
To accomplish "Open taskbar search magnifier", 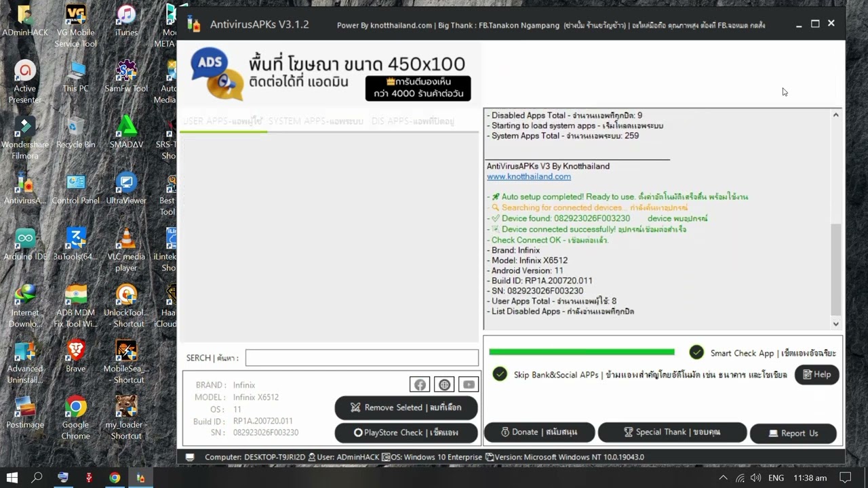I will tap(37, 478).
